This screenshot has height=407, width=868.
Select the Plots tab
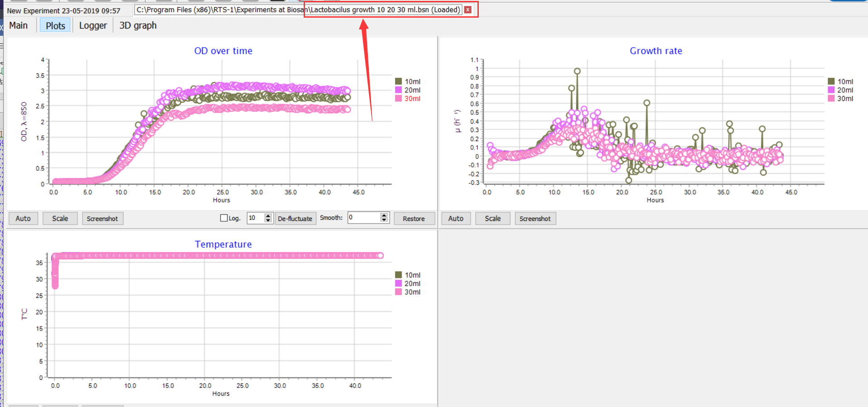(55, 25)
